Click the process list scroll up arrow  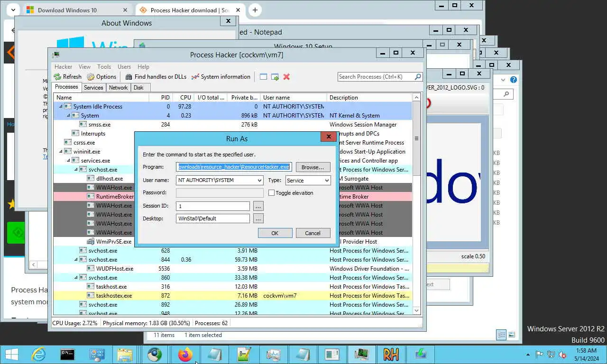[416, 98]
